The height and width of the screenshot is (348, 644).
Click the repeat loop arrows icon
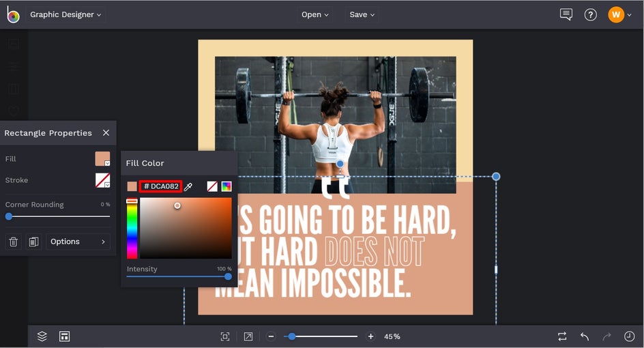click(562, 336)
